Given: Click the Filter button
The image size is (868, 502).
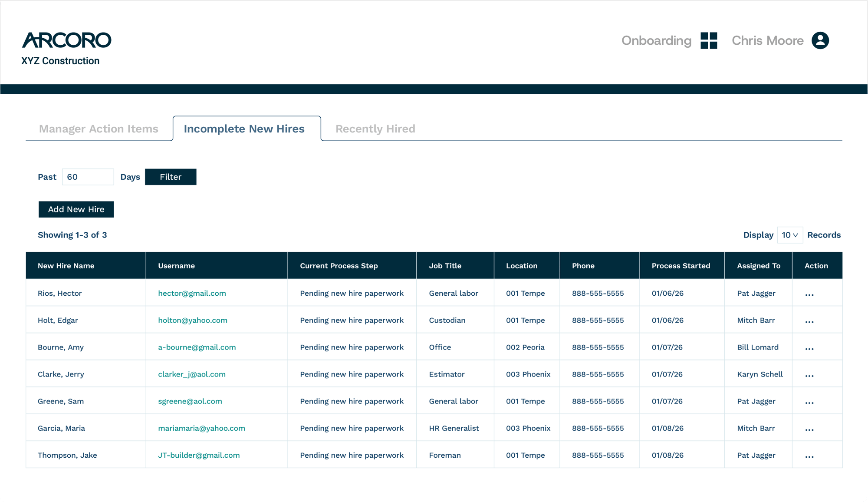Looking at the screenshot, I should pos(171,177).
